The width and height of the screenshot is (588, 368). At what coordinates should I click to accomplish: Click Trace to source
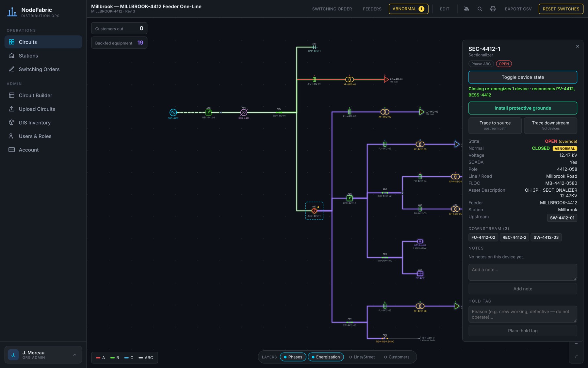pyautogui.click(x=495, y=125)
